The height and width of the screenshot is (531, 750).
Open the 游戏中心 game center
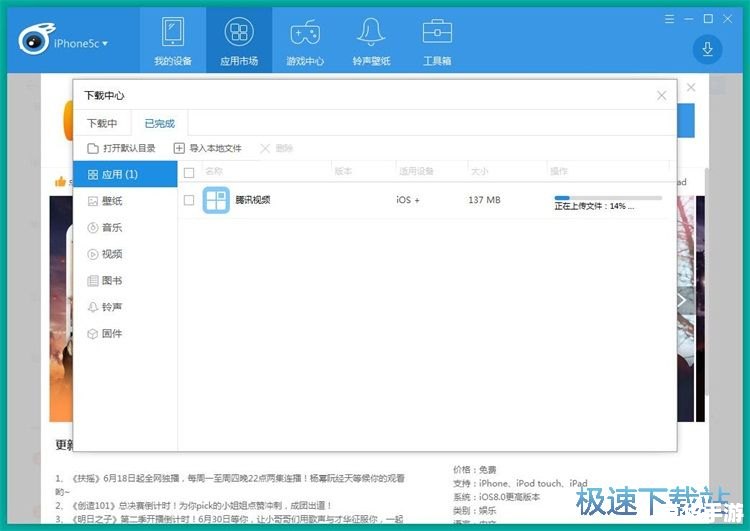(305, 41)
